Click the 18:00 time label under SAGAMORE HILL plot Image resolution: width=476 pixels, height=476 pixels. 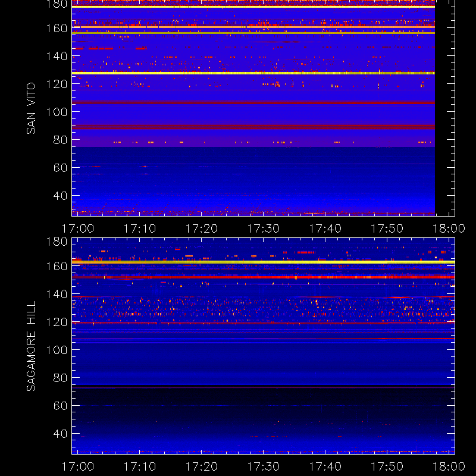[449, 466]
